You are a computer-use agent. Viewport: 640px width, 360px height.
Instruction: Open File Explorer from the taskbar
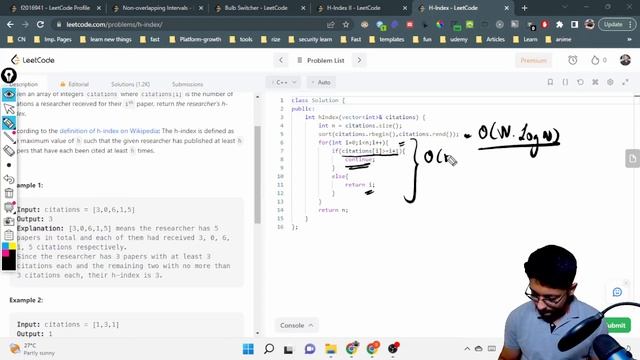point(331,349)
